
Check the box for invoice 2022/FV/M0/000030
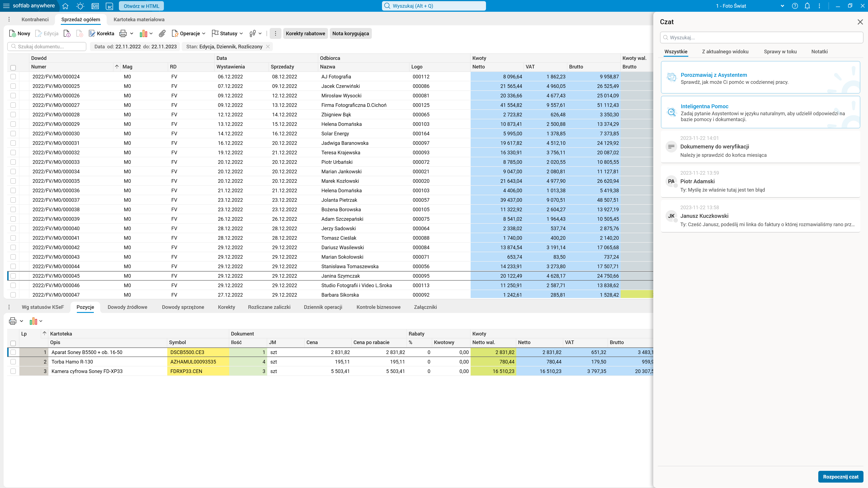[x=13, y=134]
